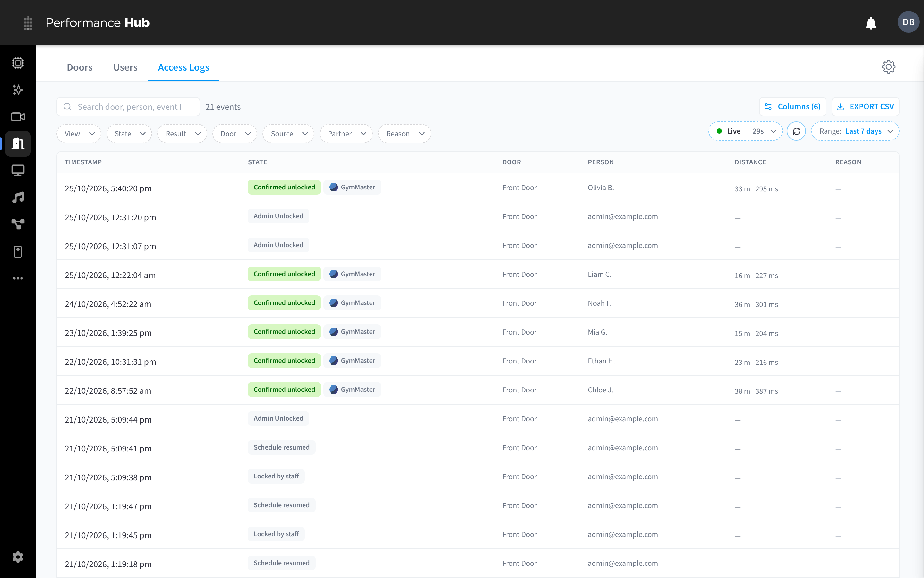The width and height of the screenshot is (924, 578).
Task: Open the DB user avatar menu
Action: pyautogui.click(x=908, y=22)
